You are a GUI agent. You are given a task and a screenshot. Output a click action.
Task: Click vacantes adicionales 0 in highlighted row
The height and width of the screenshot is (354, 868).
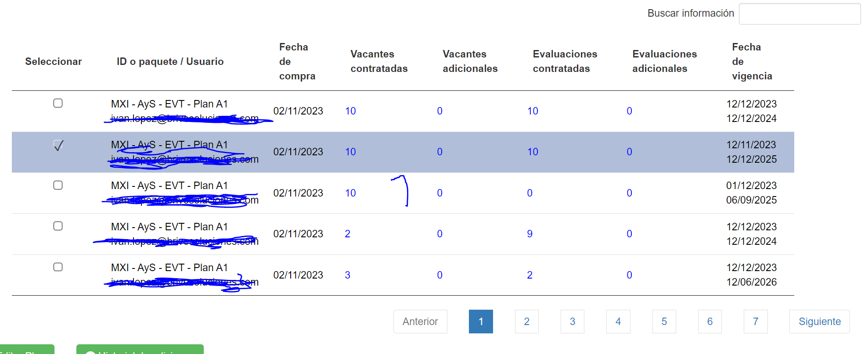[439, 152]
